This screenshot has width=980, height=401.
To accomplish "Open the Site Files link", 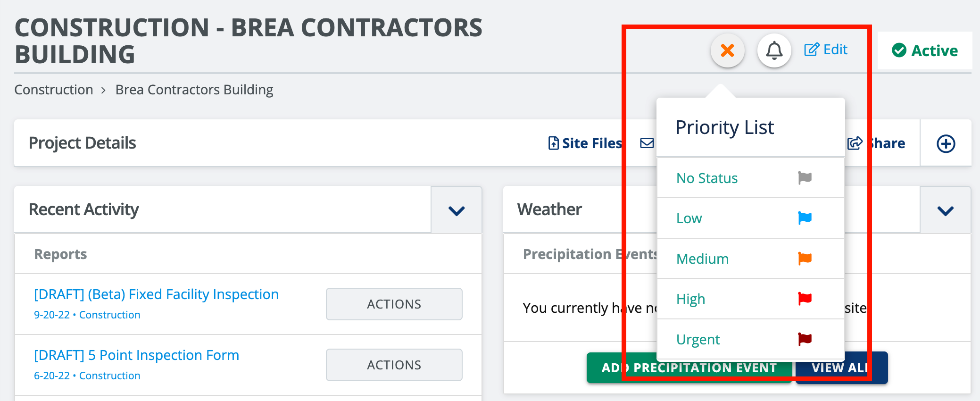I will (585, 143).
